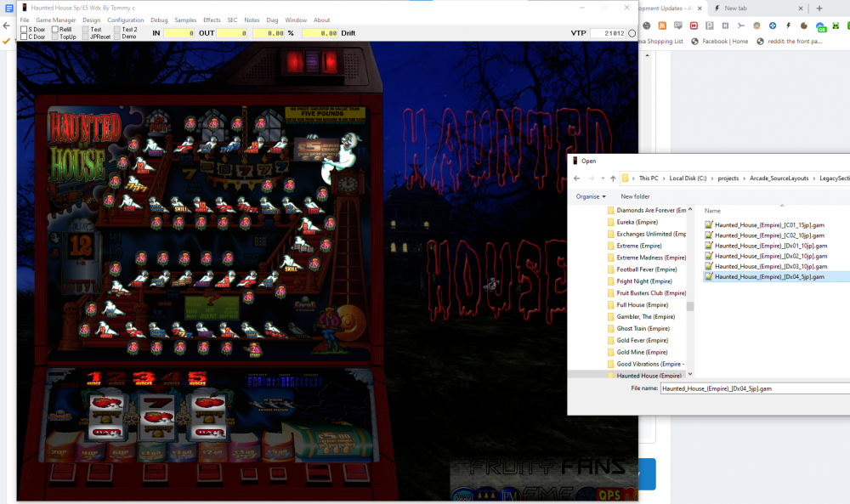850x504 pixels.
Task: Select Full House (Empire) folder
Action: coord(637,305)
